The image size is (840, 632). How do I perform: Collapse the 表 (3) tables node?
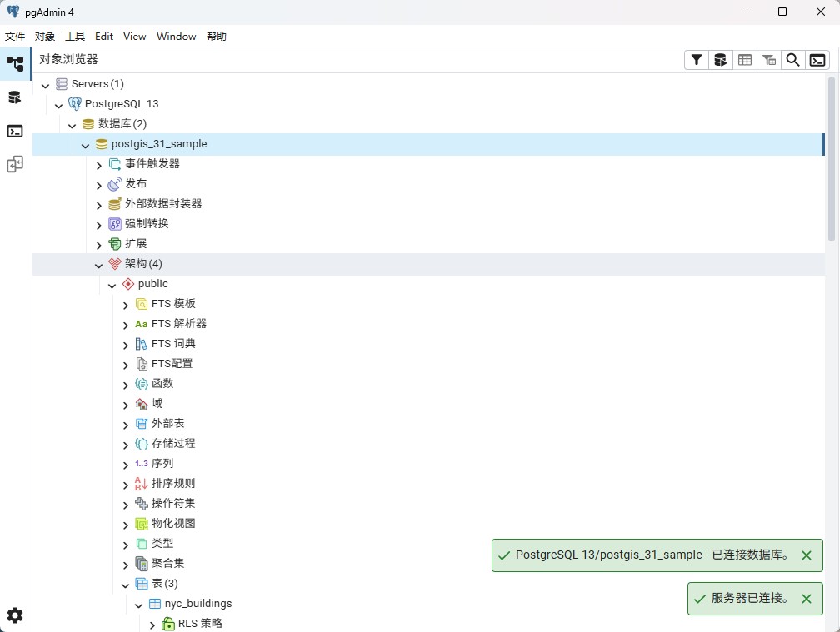tap(125, 585)
